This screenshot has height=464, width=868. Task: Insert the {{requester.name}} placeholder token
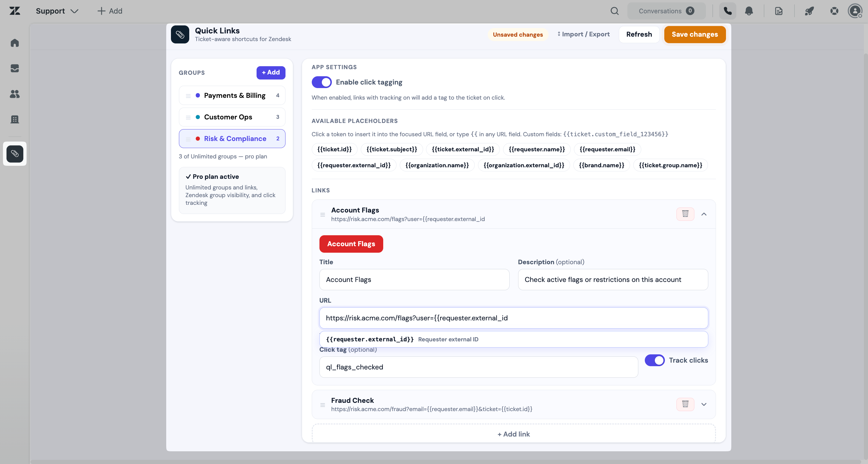pos(536,149)
